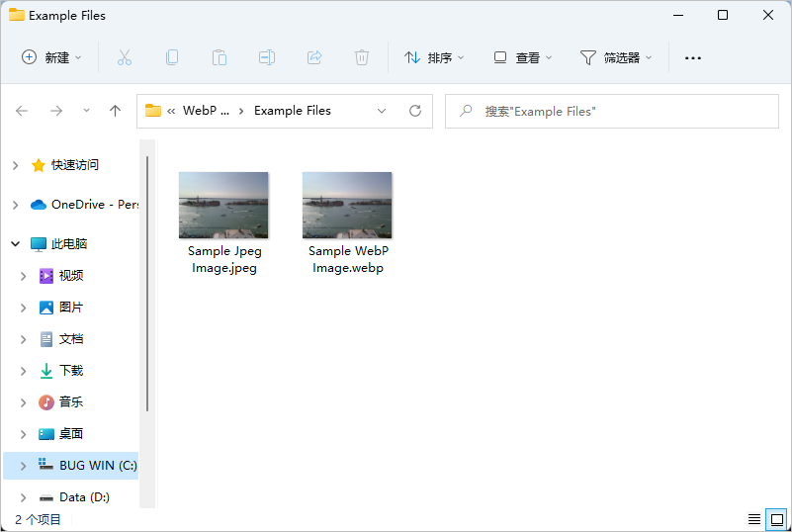This screenshot has width=792, height=532.
Task: Go up one folder level
Action: [115, 111]
